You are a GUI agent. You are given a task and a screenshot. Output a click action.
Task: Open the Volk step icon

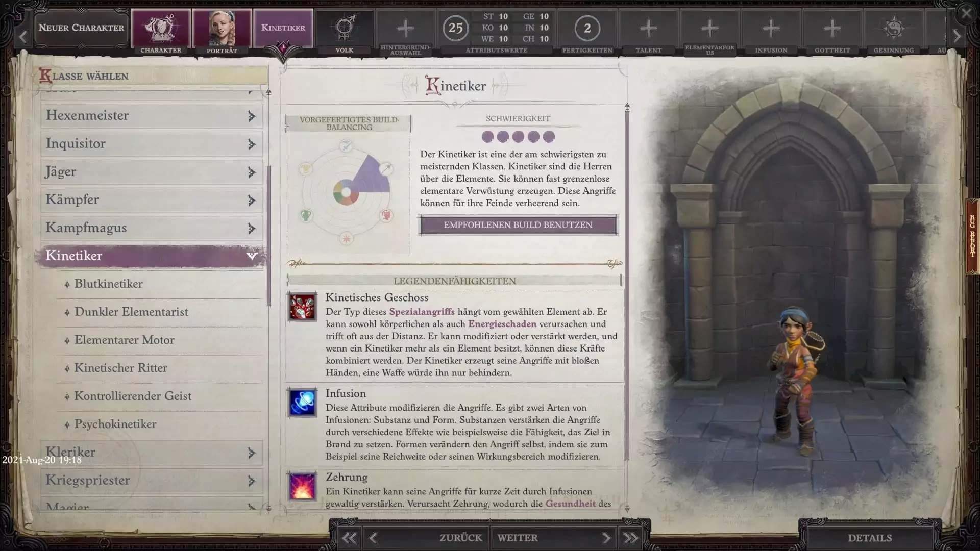pos(345,29)
